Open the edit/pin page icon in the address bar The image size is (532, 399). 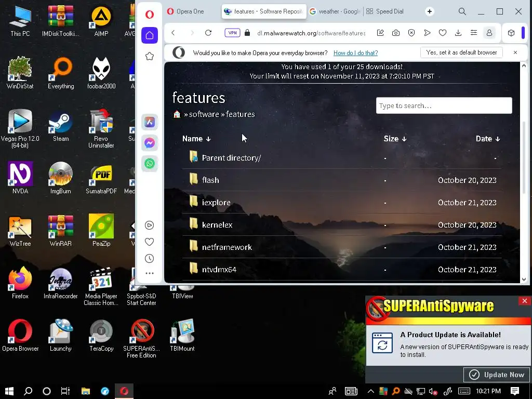[x=380, y=33]
